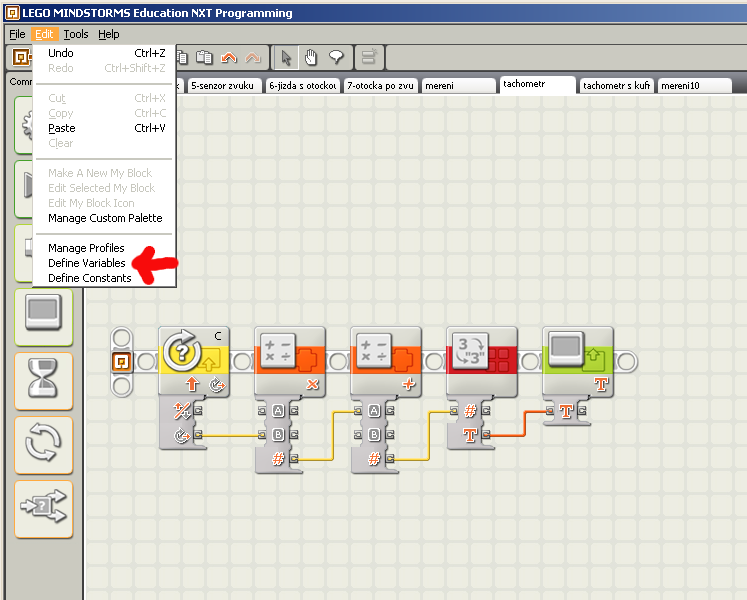This screenshot has width=747, height=600.
Task: Click the Paste clipboard toolbar icon
Action: click(x=204, y=58)
